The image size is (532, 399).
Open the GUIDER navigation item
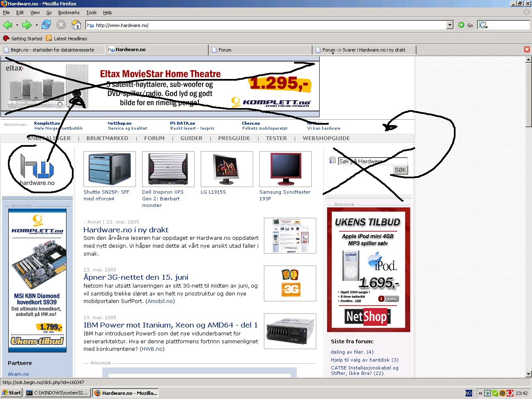[x=191, y=138]
